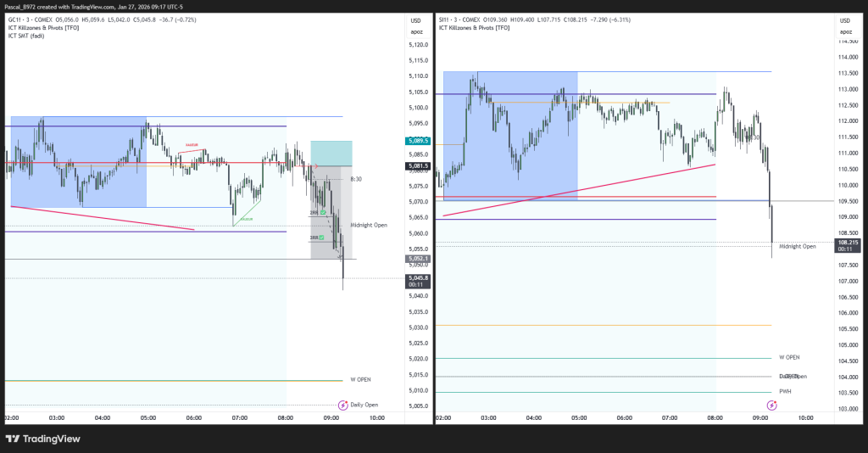Open the USD currency selector on the gold chart
868x453 pixels.
415,20
